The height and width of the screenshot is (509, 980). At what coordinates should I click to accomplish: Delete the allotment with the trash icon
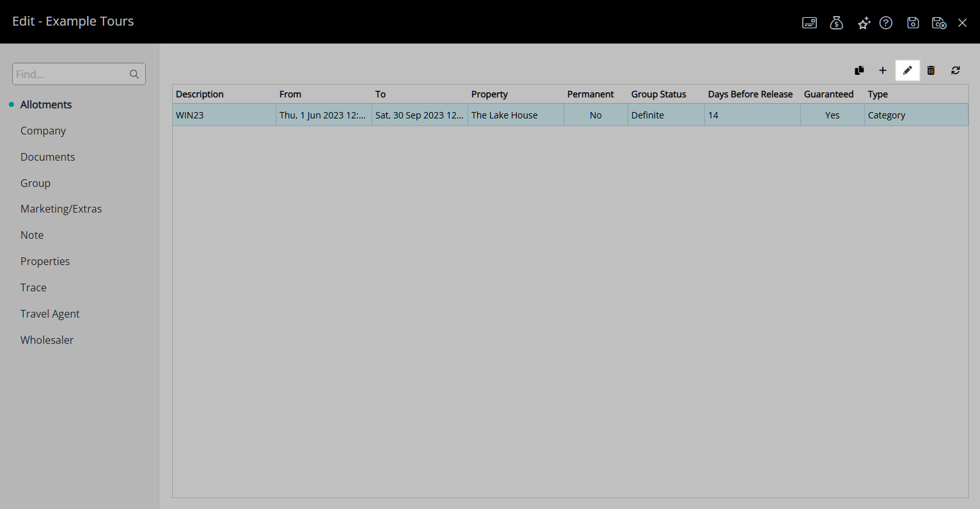(x=931, y=70)
